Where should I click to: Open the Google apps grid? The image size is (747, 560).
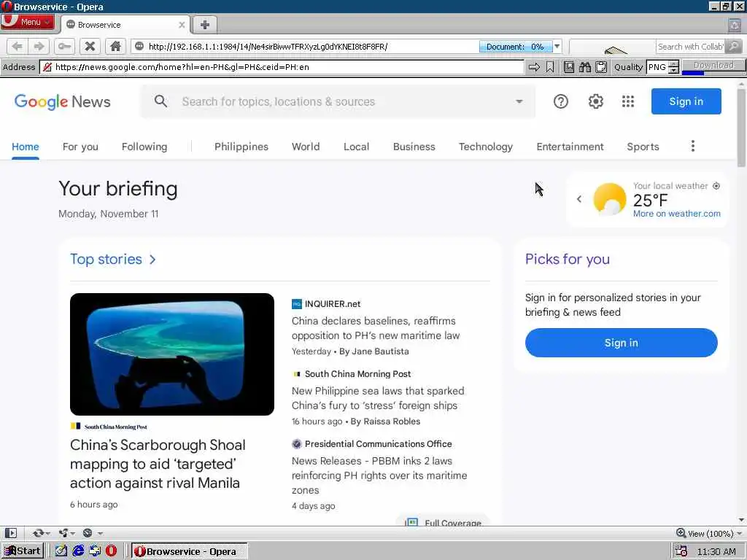pos(628,101)
